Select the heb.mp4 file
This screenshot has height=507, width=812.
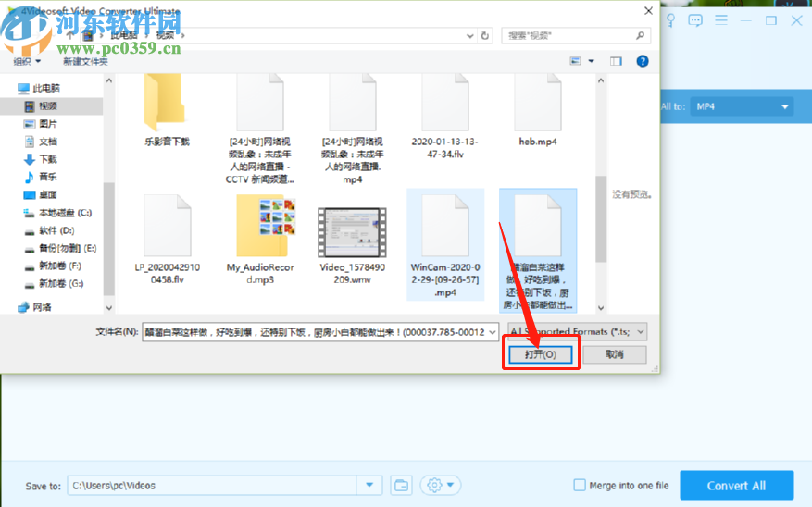pos(538,110)
